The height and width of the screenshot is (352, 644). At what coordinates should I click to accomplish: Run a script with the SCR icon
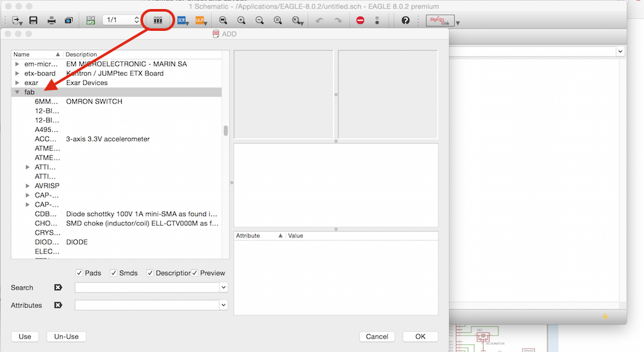coord(182,20)
